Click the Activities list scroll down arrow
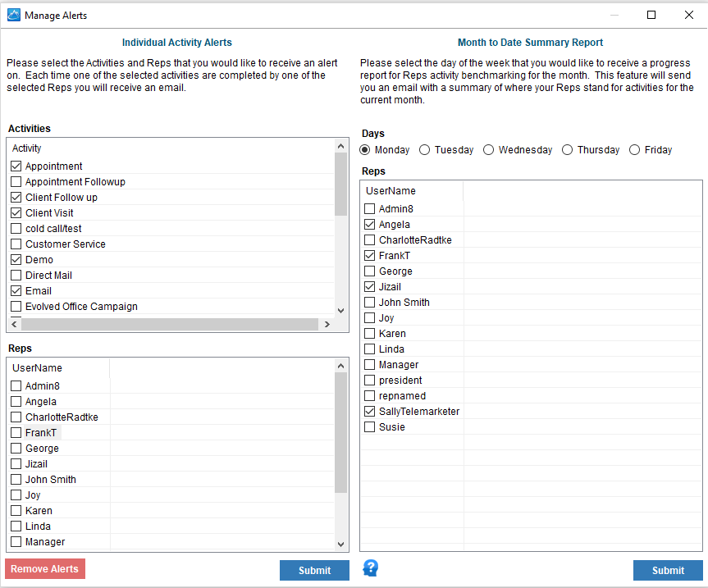Viewport: 708px width, 588px height. coord(341,311)
